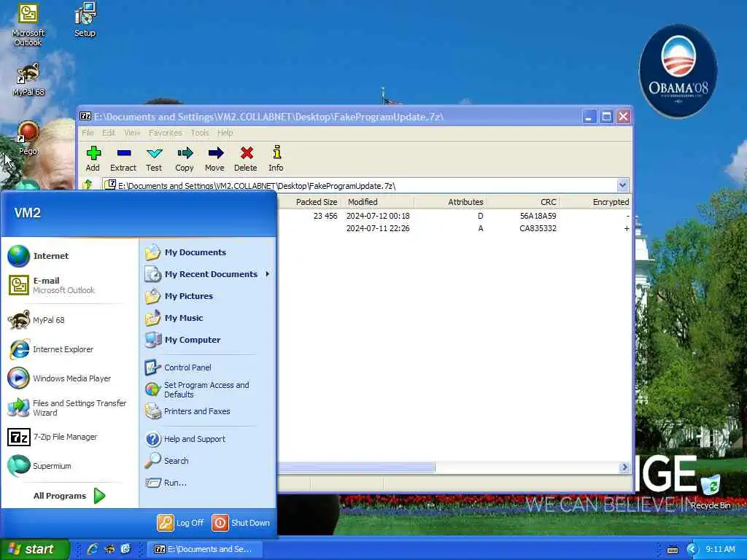This screenshot has height=560, width=747.
Task: Select the Copy toolbar icon
Action: pos(185,158)
